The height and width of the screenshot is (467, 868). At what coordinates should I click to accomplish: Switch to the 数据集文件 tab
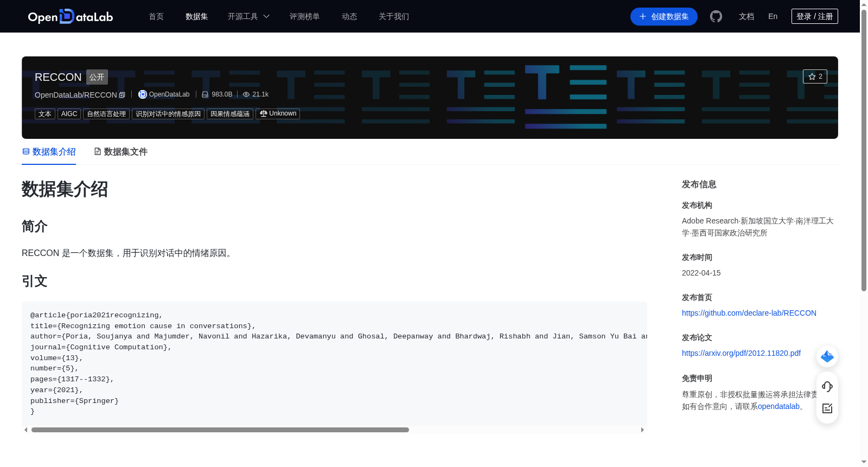click(x=120, y=152)
